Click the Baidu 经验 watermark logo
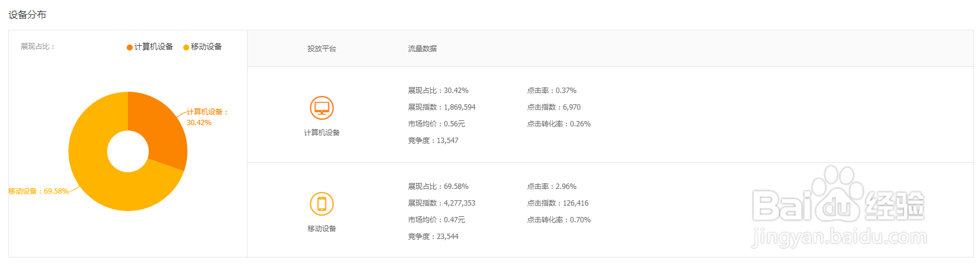Image resolution: width=980 pixels, height=270 pixels. [839, 206]
